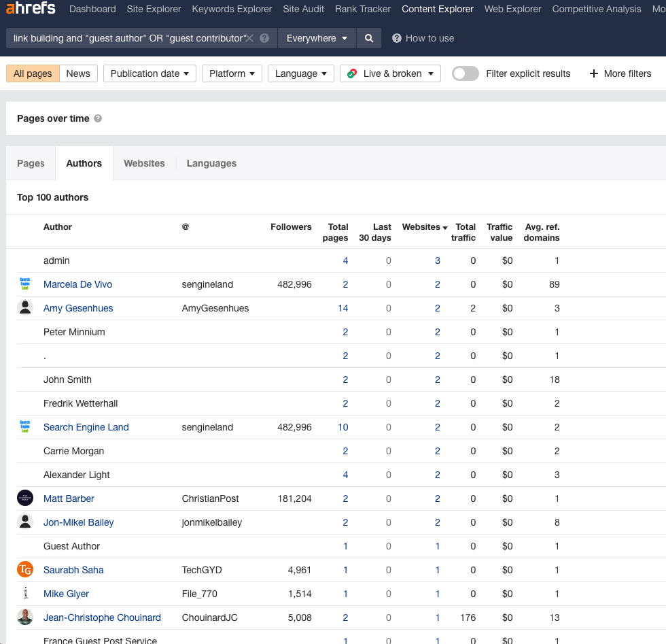This screenshot has height=644, width=666.
Task: Open Amy Gesenhues author link
Action: tap(78, 308)
